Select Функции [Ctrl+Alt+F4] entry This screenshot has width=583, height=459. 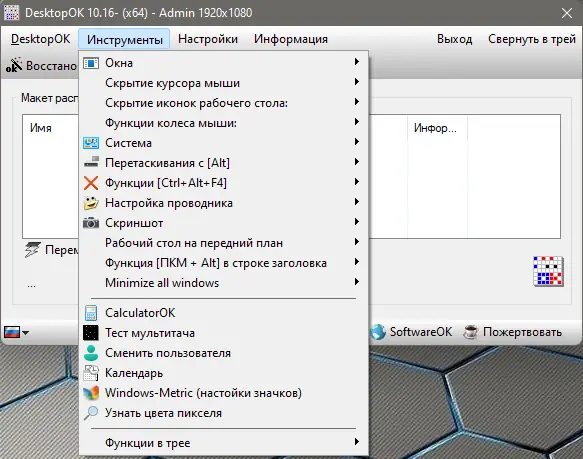click(224, 183)
